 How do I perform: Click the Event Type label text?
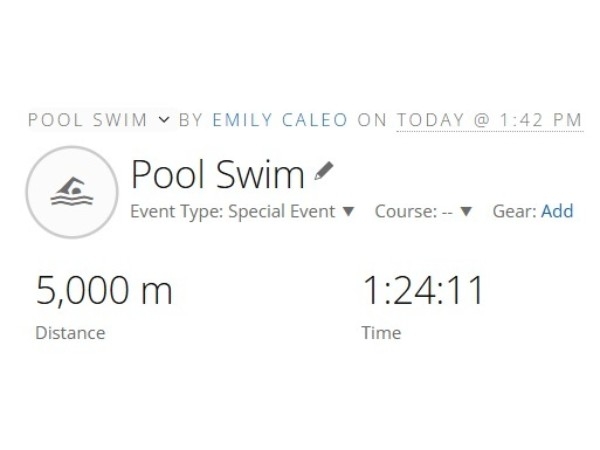point(176,212)
